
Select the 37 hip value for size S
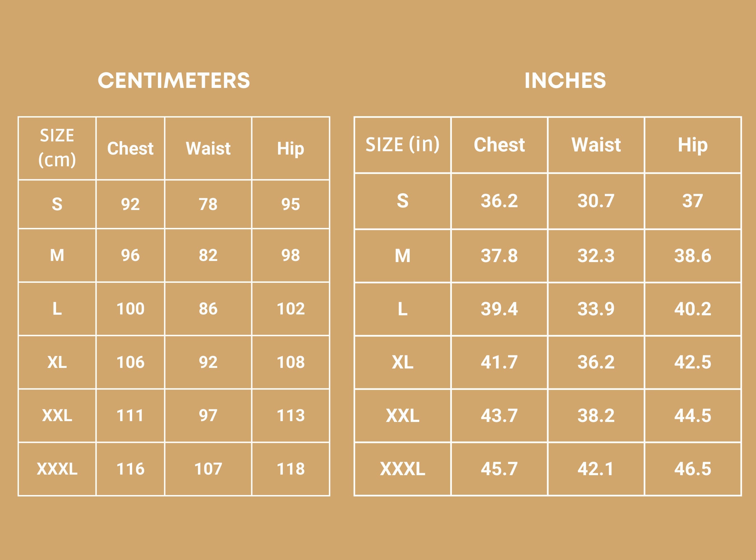(x=692, y=201)
